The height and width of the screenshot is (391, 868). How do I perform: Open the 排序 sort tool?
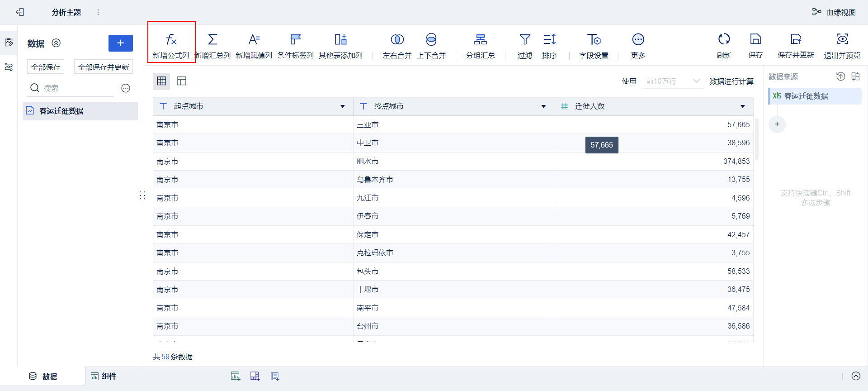549,46
